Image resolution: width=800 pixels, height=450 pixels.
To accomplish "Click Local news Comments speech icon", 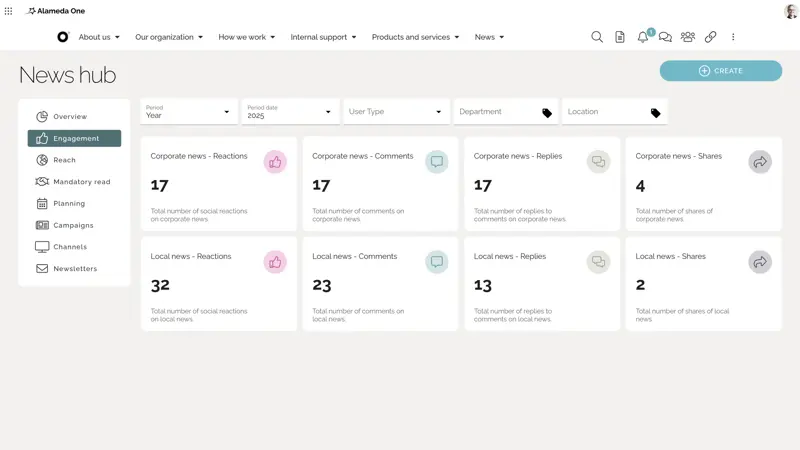I will 437,262.
